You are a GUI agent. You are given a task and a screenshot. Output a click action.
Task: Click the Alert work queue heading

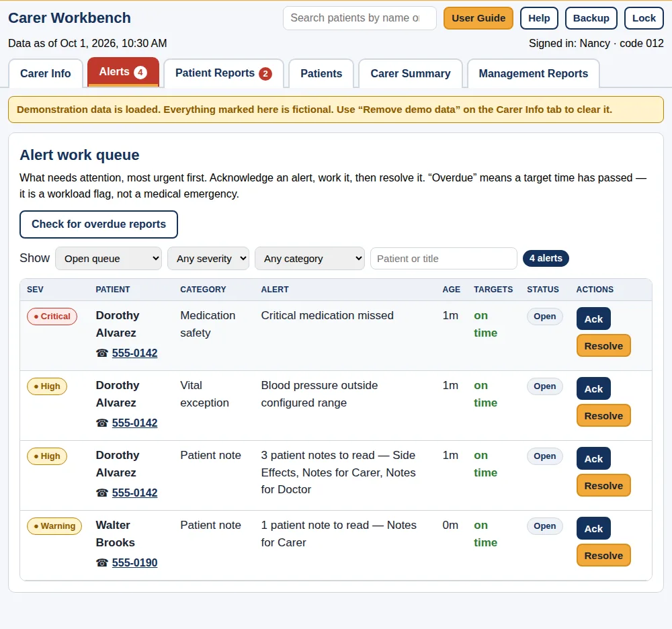point(79,155)
